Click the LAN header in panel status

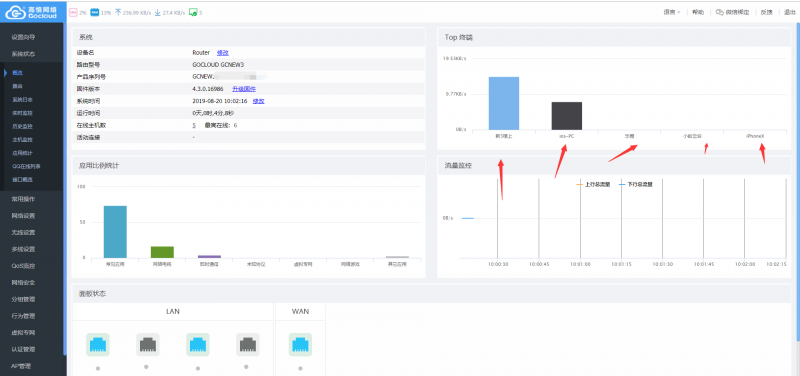click(172, 311)
